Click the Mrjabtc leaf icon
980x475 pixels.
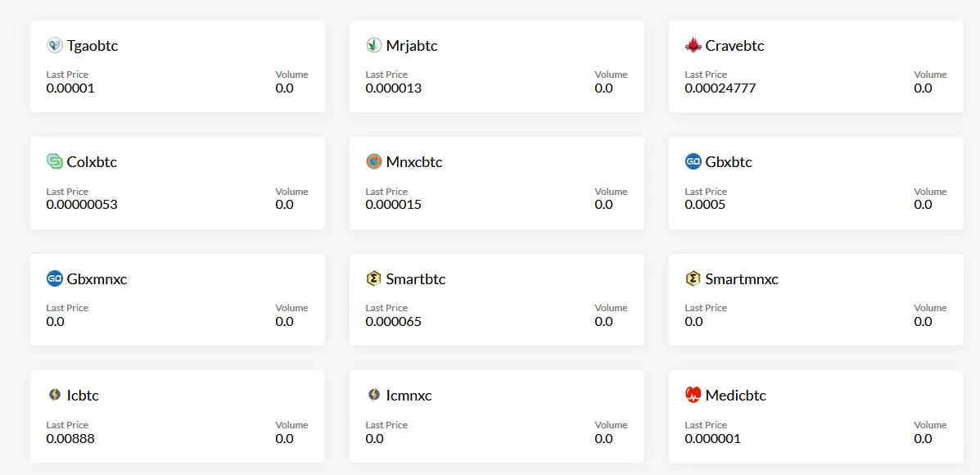pos(374,46)
